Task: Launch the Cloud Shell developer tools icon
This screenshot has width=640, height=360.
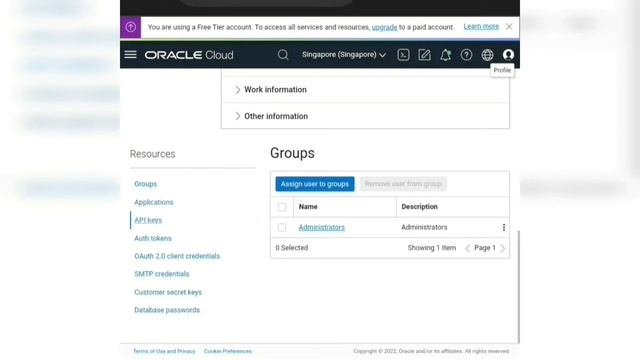Action: click(403, 55)
